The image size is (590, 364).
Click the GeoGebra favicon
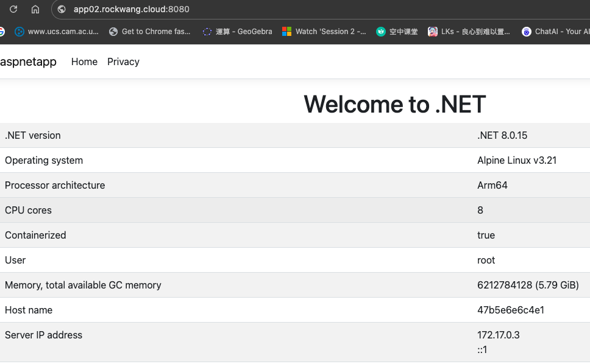pyautogui.click(x=207, y=32)
